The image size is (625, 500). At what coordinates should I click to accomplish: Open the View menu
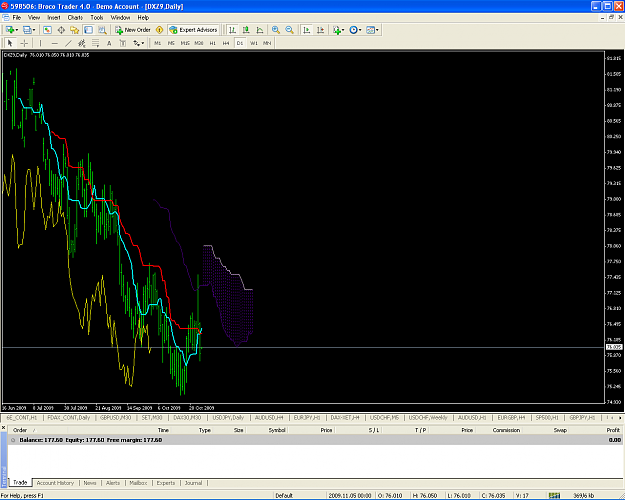click(x=34, y=18)
